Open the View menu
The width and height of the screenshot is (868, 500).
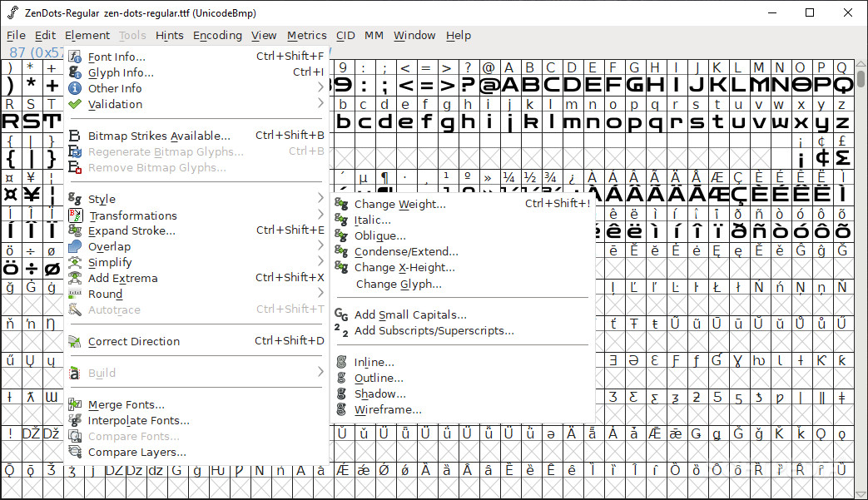[x=264, y=36]
